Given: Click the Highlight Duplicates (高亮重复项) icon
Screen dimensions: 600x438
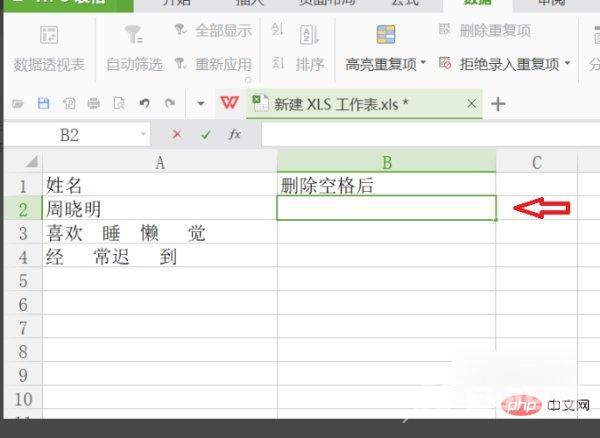Looking at the screenshot, I should pyautogui.click(x=386, y=37).
